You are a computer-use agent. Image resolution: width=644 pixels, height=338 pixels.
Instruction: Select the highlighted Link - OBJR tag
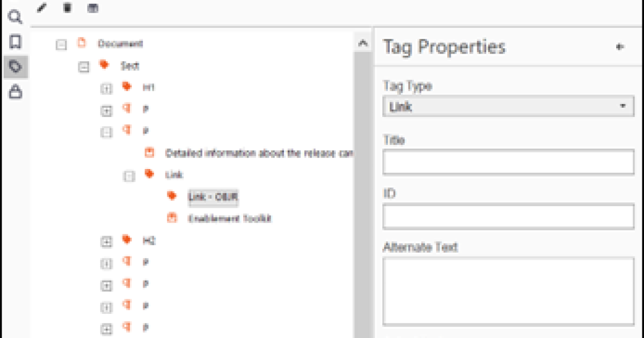213,197
